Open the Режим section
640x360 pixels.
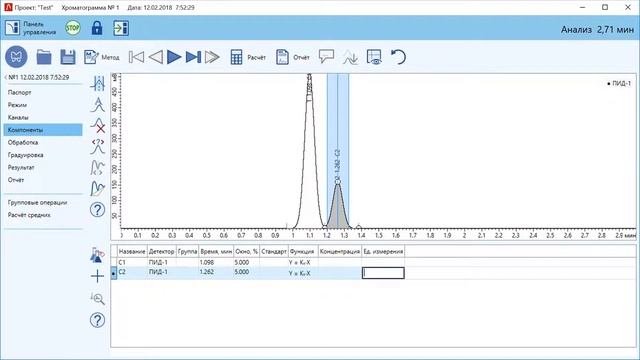[17, 105]
